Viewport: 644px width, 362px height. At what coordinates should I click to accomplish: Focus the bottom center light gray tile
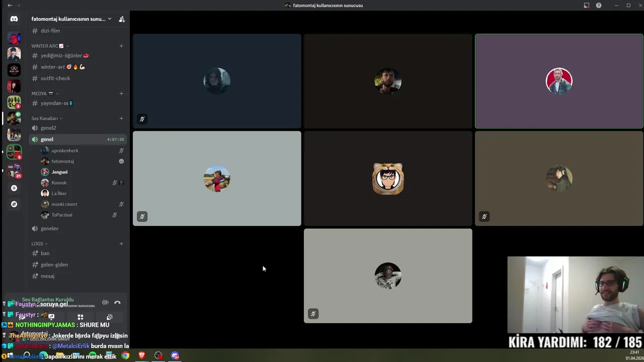point(388,276)
